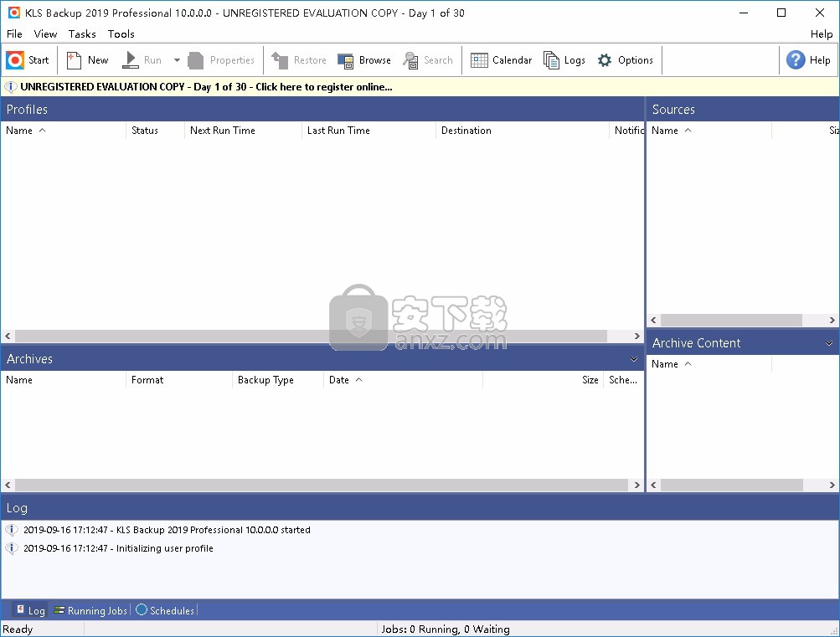Image resolution: width=840 pixels, height=637 pixels.
Task: Click the Sources scrollbar right arrow
Action: pyautogui.click(x=832, y=320)
